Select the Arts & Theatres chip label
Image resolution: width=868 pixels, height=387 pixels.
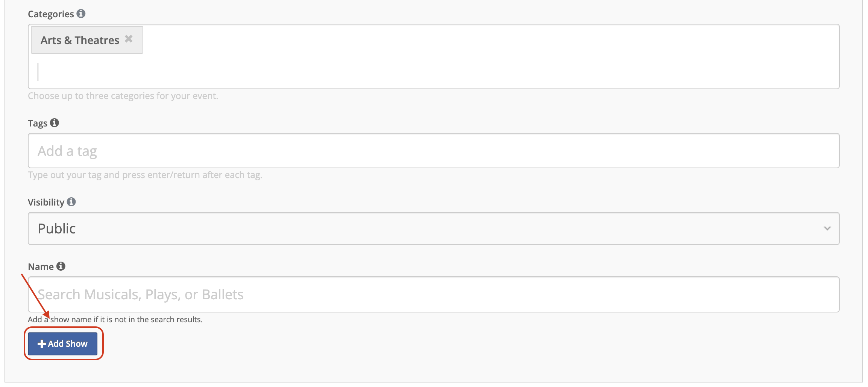[x=80, y=40]
